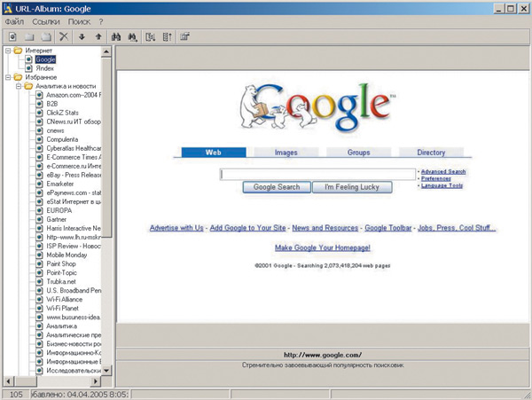Click the Интернет folder icon
Image resolution: width=532 pixels, height=400 pixels.
(18, 51)
